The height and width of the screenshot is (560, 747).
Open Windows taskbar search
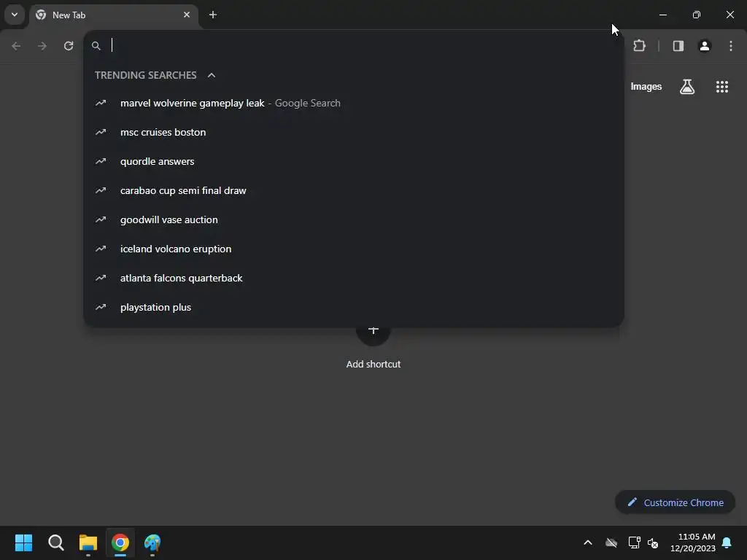tap(55, 542)
